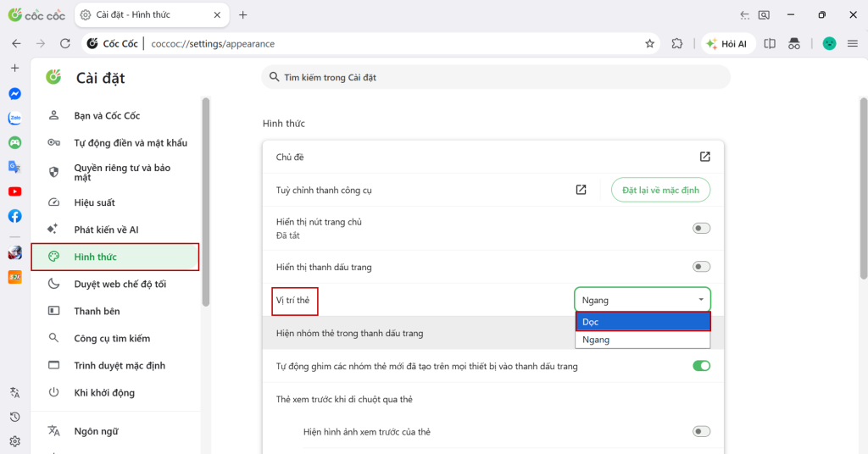This screenshot has width=868, height=454.
Task: Open Duyệt web chế độ tối settings
Action: (x=115, y=284)
